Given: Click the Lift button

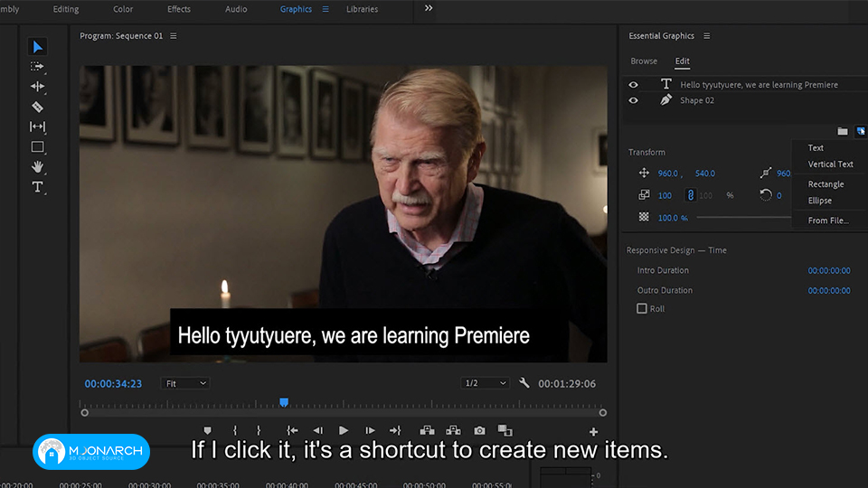Looking at the screenshot, I should (x=427, y=430).
